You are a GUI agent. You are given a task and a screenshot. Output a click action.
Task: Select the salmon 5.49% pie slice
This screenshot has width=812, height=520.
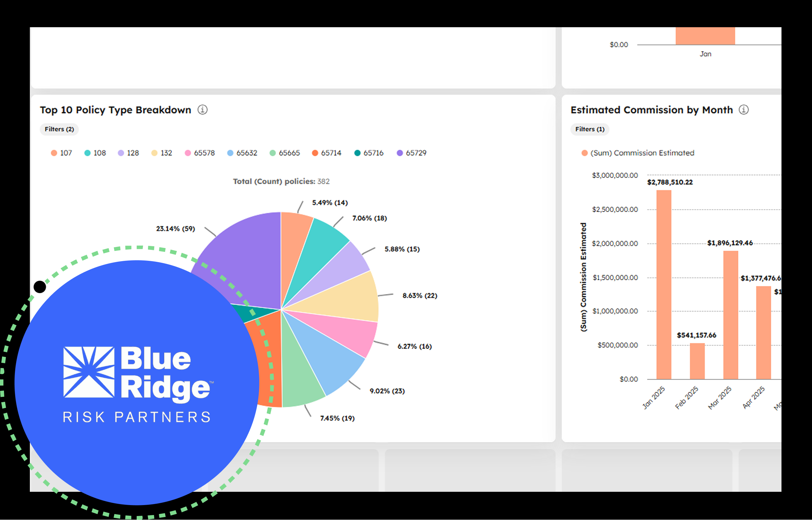293,250
